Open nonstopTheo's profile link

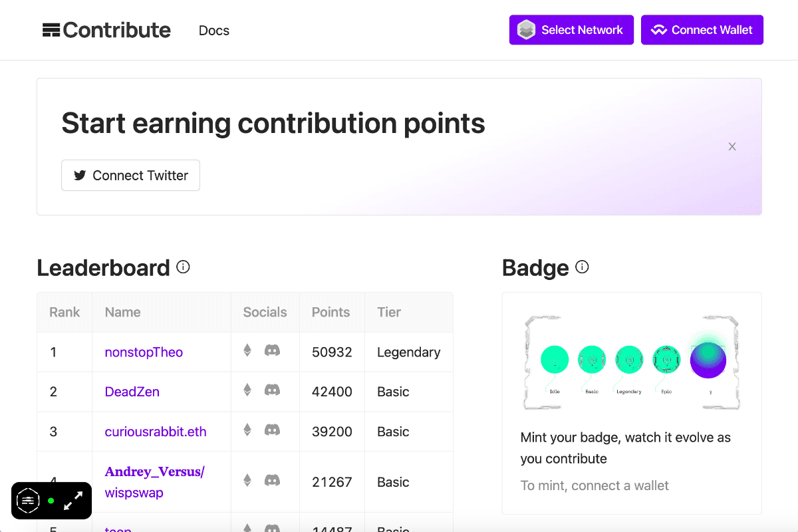point(144,352)
